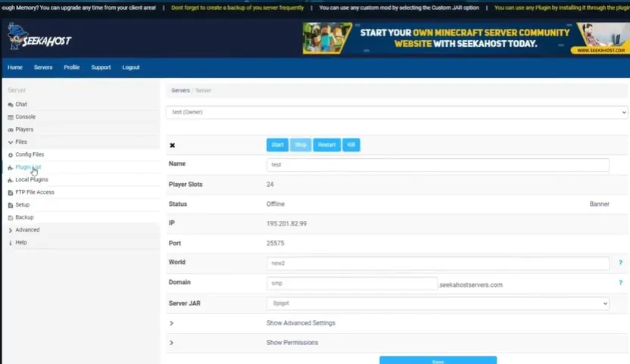Open Help in the sidebar
Screen dimensions: 630x364
point(21,243)
